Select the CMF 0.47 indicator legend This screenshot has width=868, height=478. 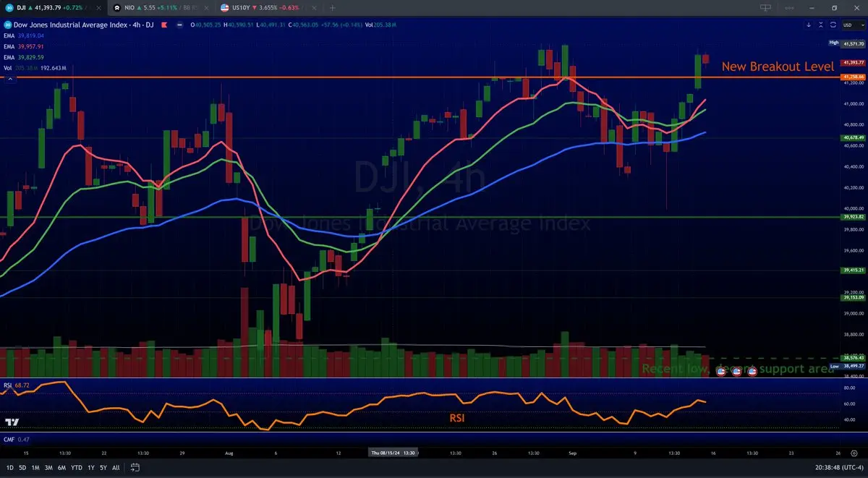(16, 438)
